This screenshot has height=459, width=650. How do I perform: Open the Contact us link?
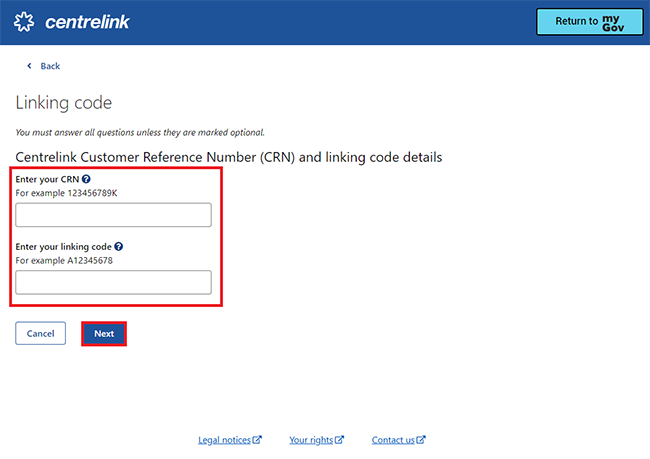pos(393,440)
